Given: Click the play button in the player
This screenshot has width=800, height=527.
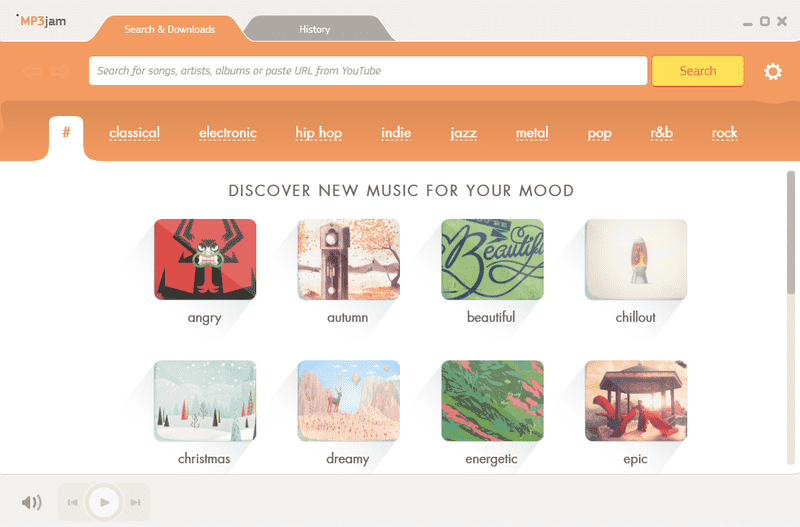Looking at the screenshot, I should (104, 503).
